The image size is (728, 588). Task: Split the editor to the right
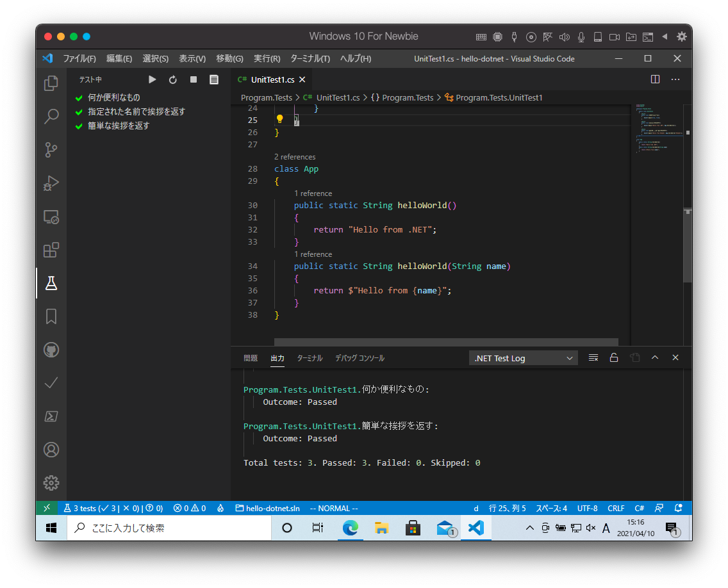[655, 79]
